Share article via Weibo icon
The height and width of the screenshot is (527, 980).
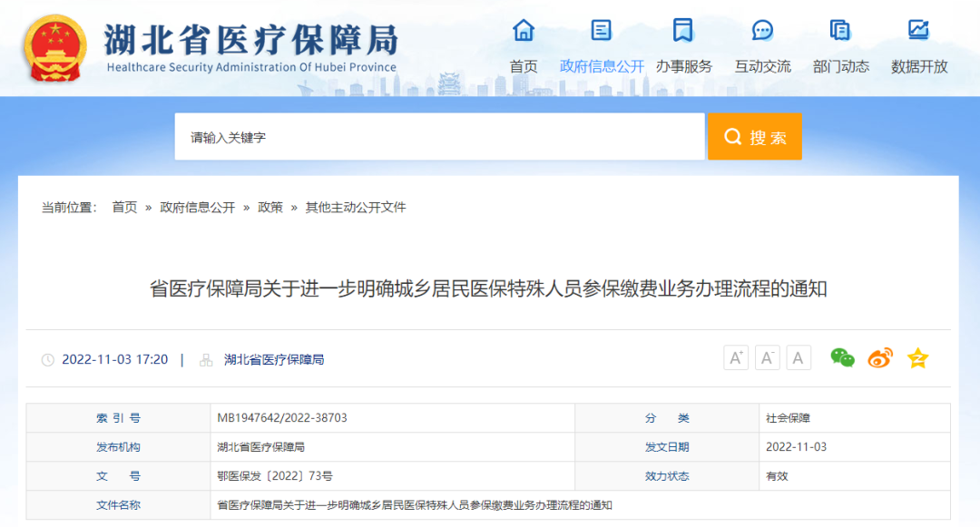880,358
